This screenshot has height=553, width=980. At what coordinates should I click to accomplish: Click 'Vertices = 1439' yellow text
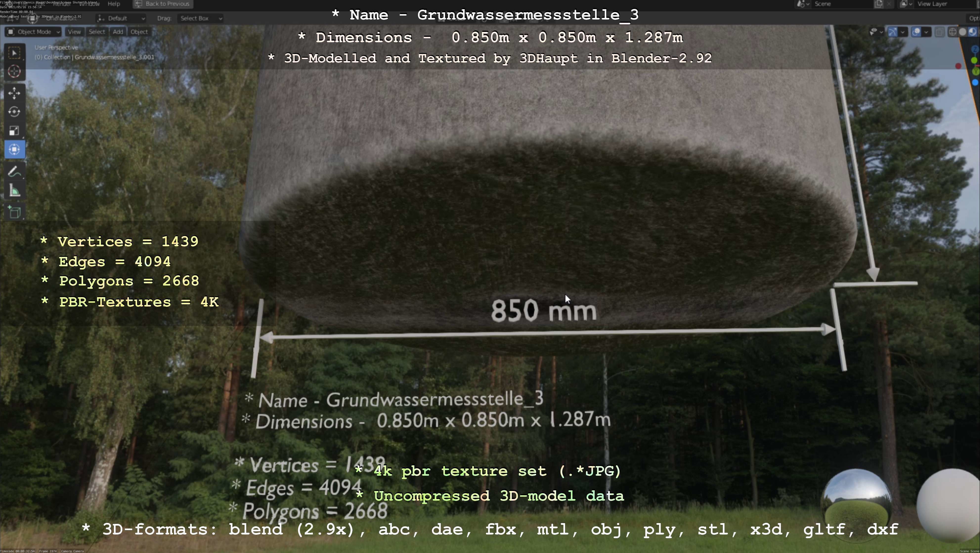click(x=128, y=242)
